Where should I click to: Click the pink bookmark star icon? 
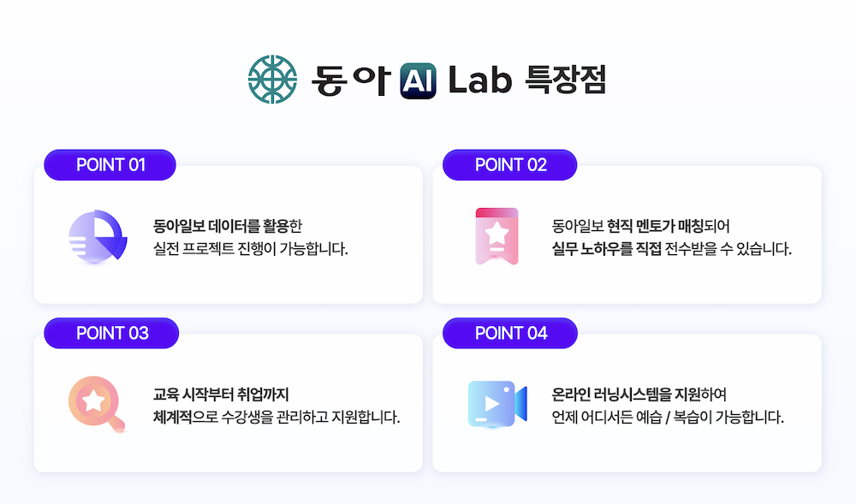click(497, 235)
